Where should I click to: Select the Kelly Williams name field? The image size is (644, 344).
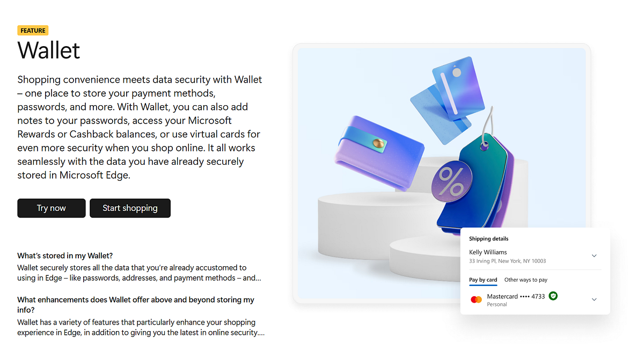pyautogui.click(x=488, y=252)
